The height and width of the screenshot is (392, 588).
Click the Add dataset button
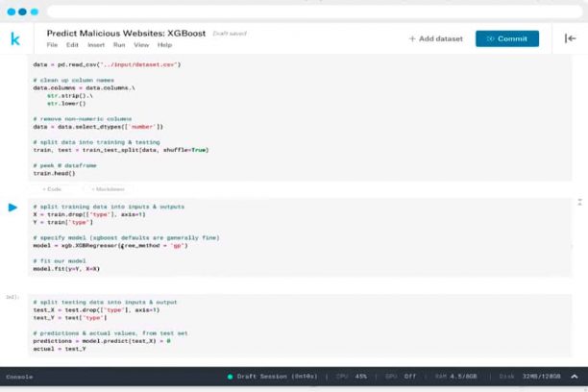(436, 38)
